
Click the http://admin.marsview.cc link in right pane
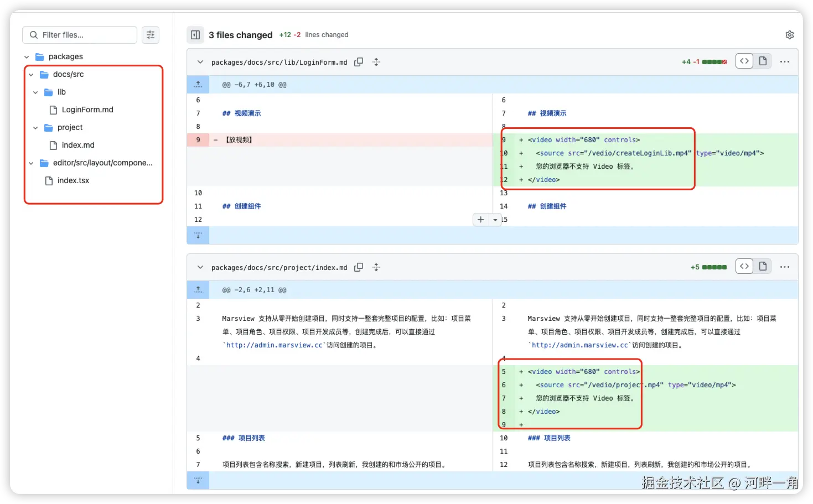tap(580, 345)
